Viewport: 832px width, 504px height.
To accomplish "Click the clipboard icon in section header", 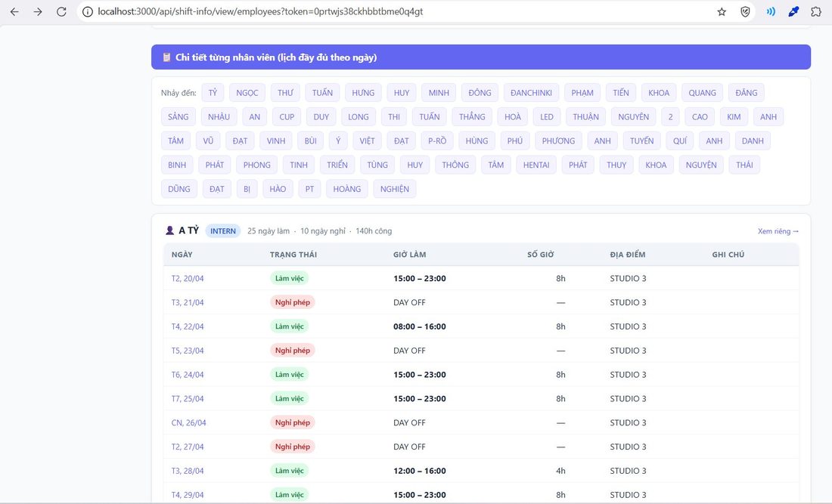I will pyautogui.click(x=166, y=57).
